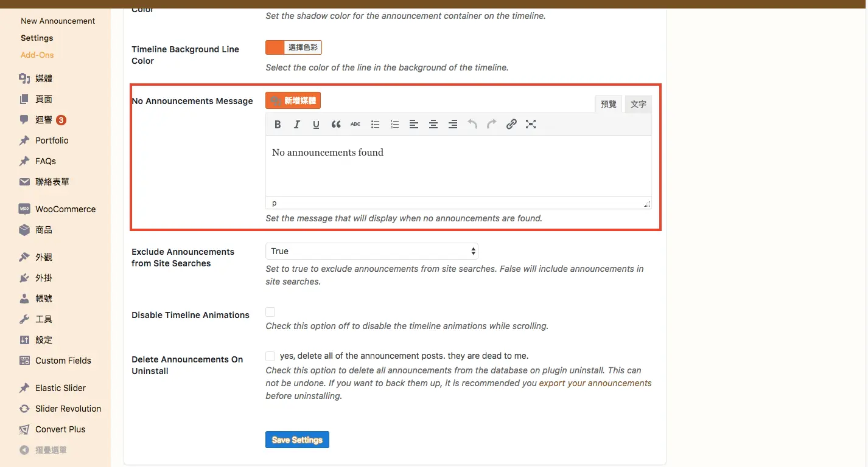Image resolution: width=868 pixels, height=467 pixels.
Task: Apply strikethrough with the ABC icon
Action: [355, 124]
